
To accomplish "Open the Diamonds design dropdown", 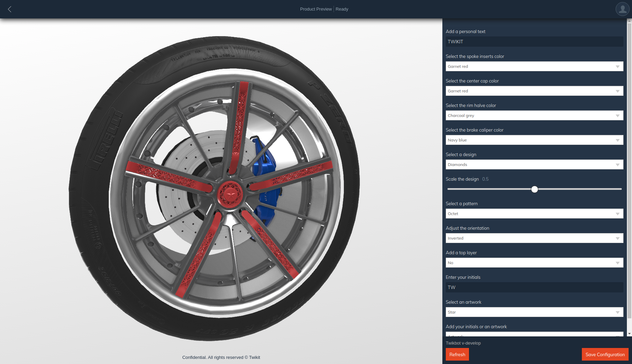I will tap(534, 164).
